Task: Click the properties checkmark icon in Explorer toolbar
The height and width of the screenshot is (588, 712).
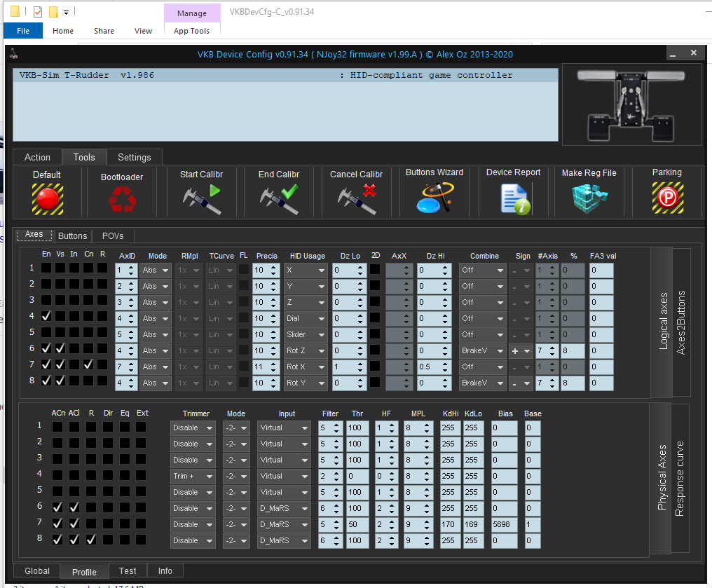Action: (38, 12)
